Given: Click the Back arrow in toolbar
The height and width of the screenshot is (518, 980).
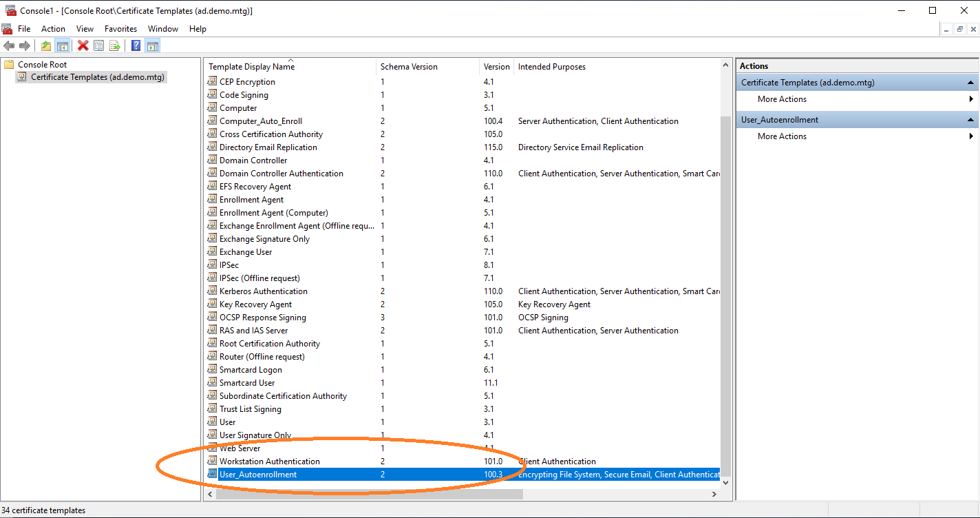Looking at the screenshot, I should (x=9, y=46).
